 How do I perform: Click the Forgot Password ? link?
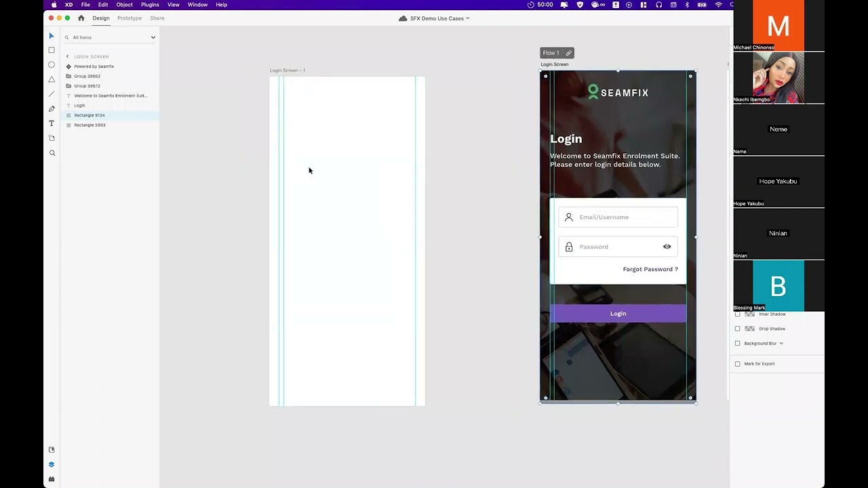coord(650,269)
